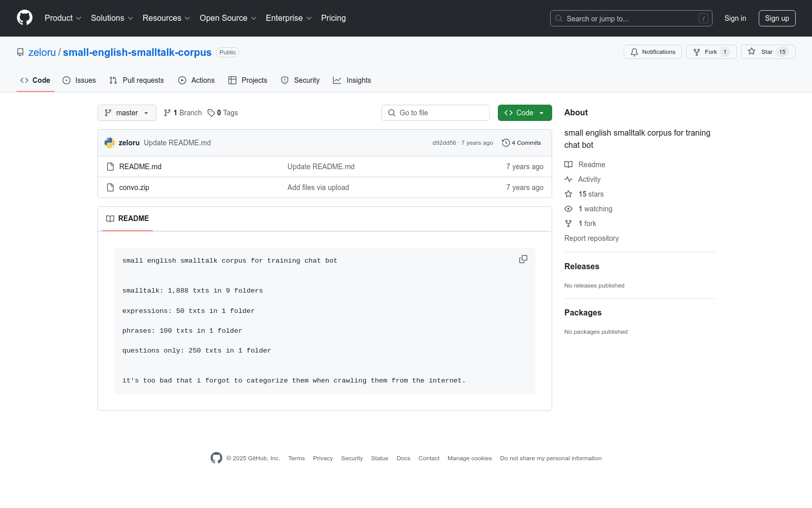Open the footer Privacy link
The image size is (812, 508).
click(323, 458)
